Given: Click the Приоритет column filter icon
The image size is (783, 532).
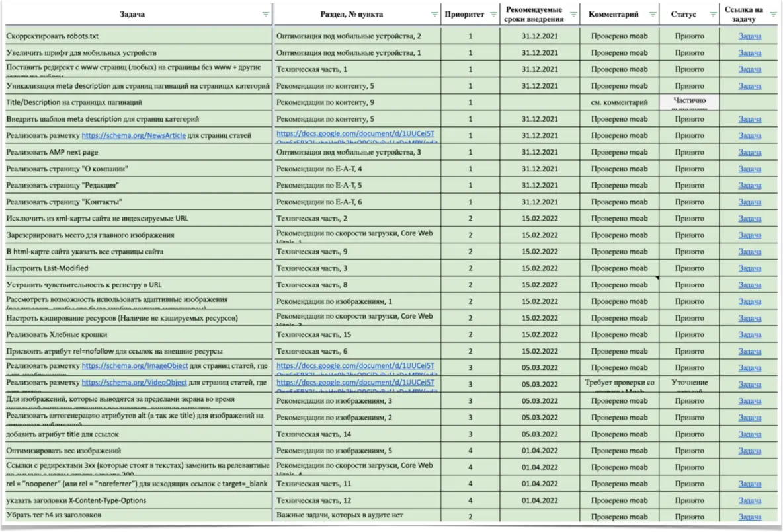Looking at the screenshot, I should coord(493,14).
